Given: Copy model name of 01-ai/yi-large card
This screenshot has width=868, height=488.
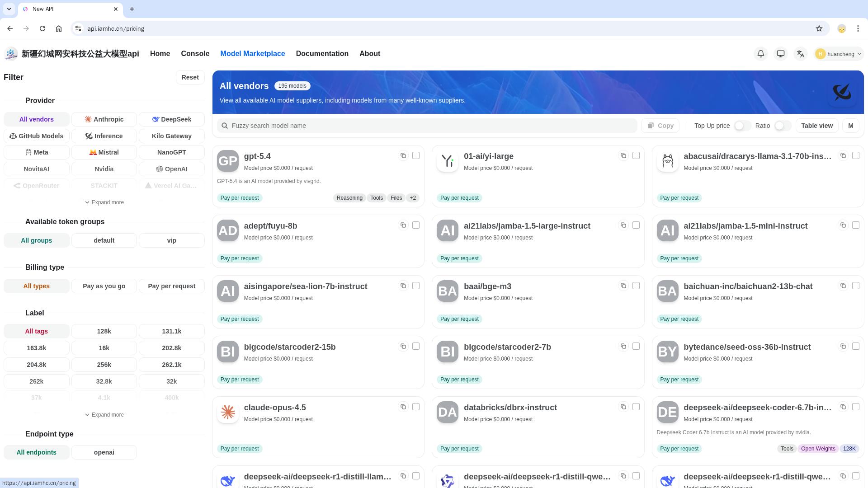Looking at the screenshot, I should (623, 155).
